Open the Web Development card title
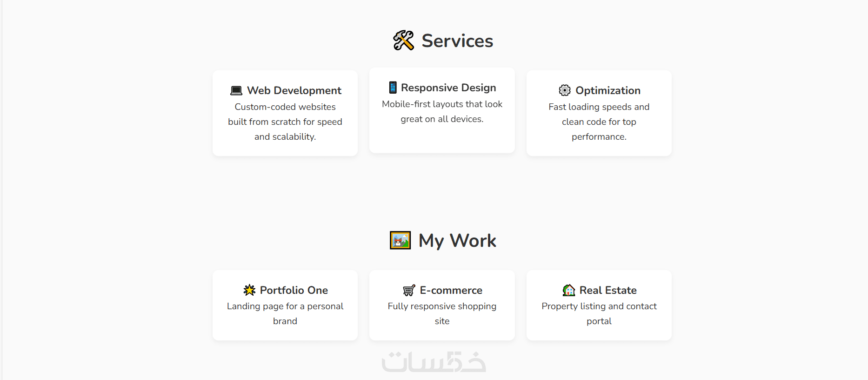The height and width of the screenshot is (380, 868). click(294, 90)
